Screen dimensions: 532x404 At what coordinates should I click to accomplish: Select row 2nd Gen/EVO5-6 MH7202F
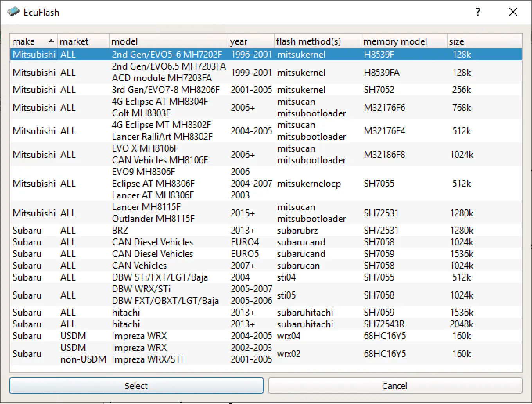pos(266,54)
